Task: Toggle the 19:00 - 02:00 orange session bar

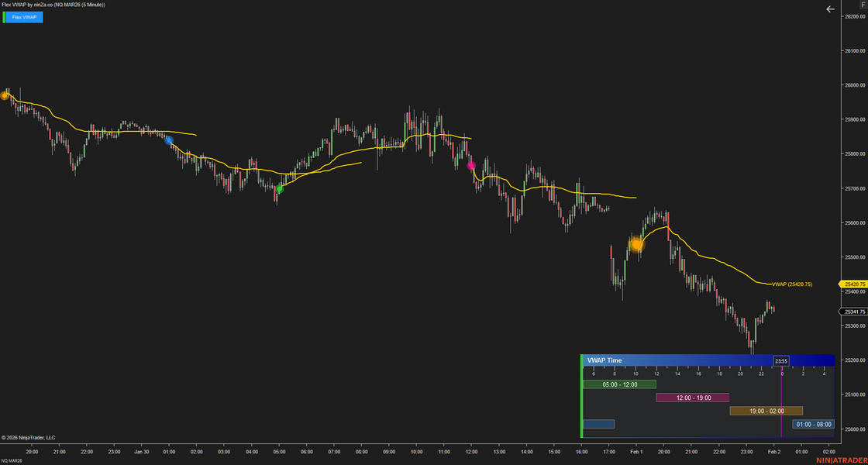Action: (x=766, y=411)
